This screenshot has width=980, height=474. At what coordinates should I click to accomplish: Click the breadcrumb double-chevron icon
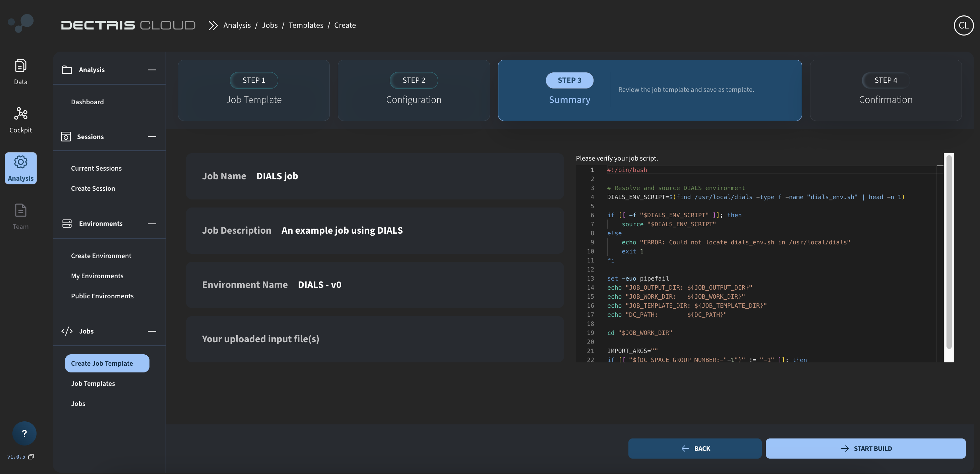(x=213, y=25)
